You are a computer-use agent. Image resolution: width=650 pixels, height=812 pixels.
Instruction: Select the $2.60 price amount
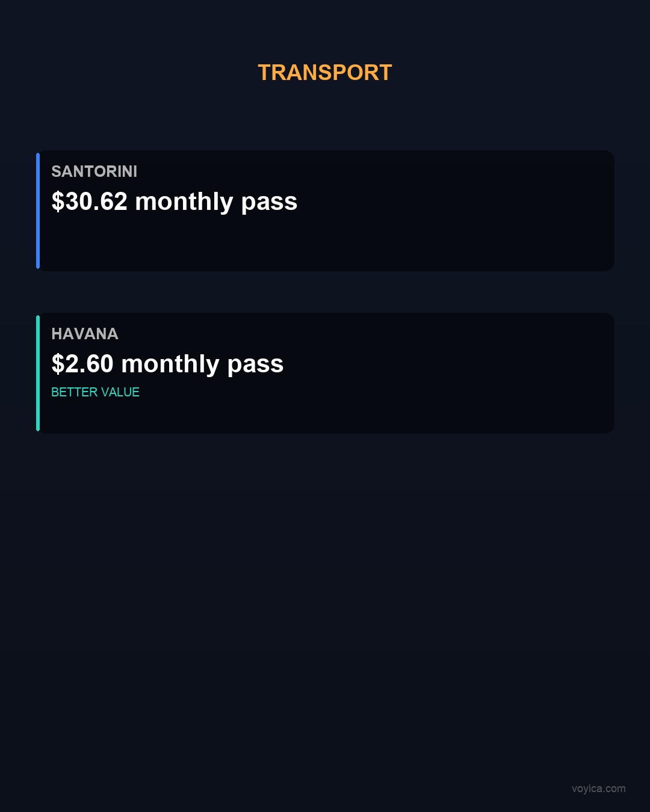coord(83,364)
